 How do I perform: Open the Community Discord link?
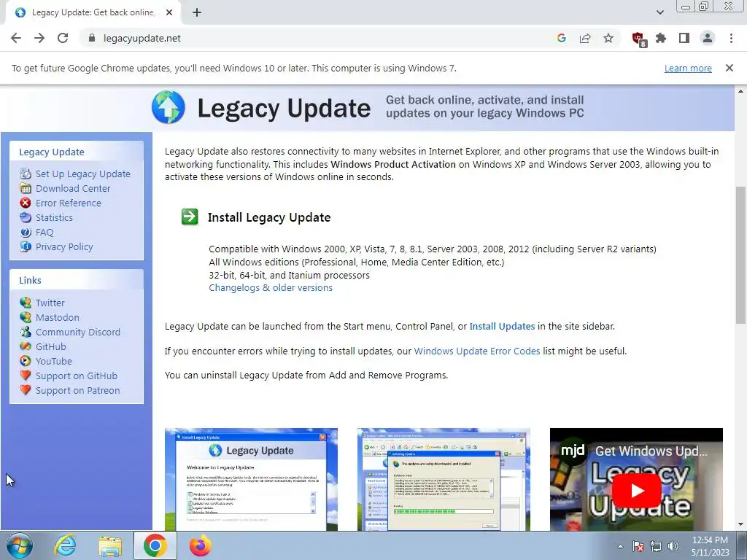click(77, 332)
